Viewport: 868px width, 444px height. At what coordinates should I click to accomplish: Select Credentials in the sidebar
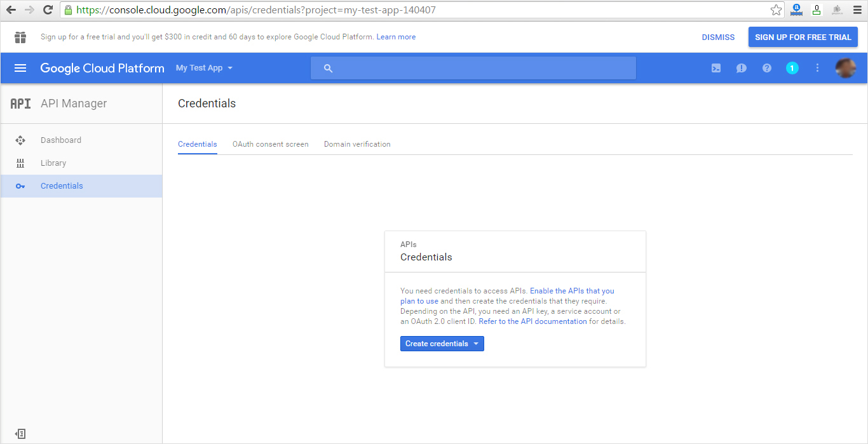[x=81, y=186]
